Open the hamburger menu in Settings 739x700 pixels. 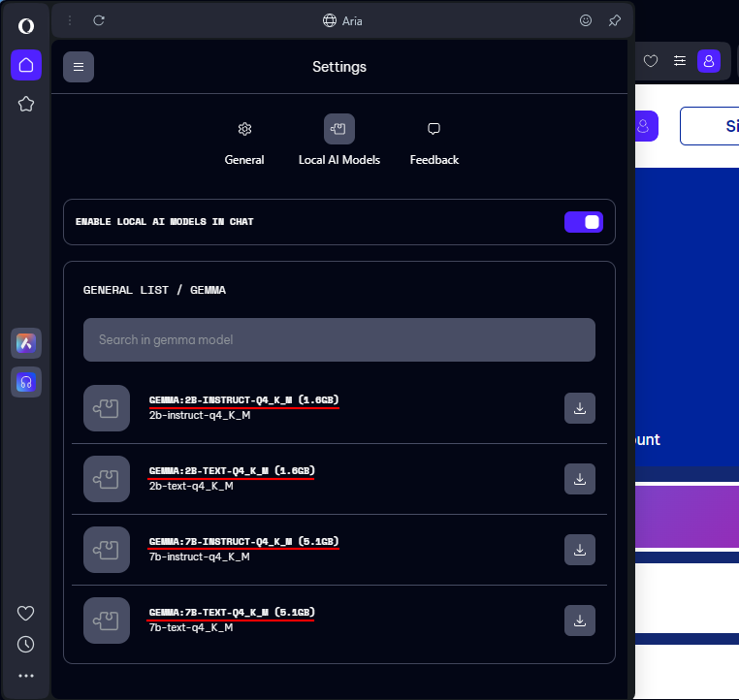pos(79,67)
